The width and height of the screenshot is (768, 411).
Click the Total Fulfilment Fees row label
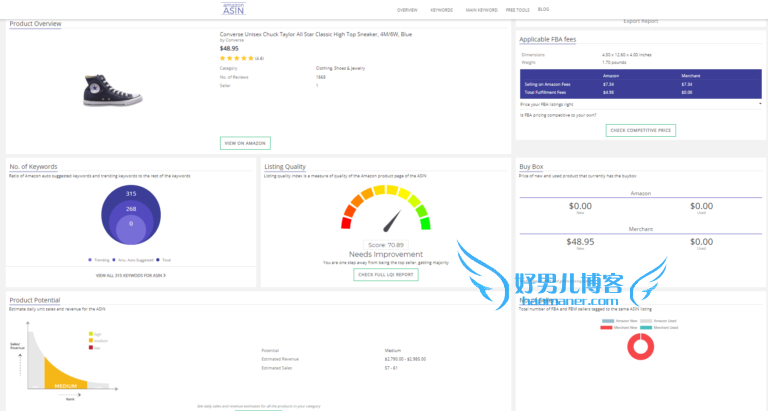(x=545, y=92)
